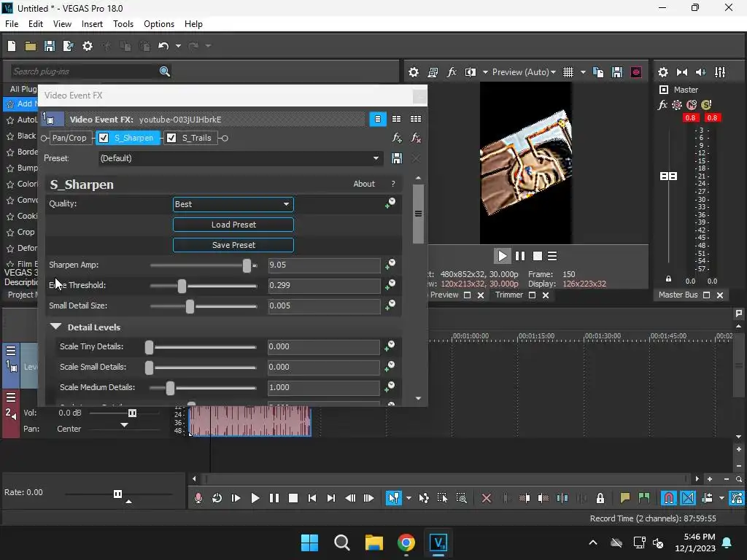Open edit tool dropdown arrow in transport
747x560 pixels.
pyautogui.click(x=409, y=498)
